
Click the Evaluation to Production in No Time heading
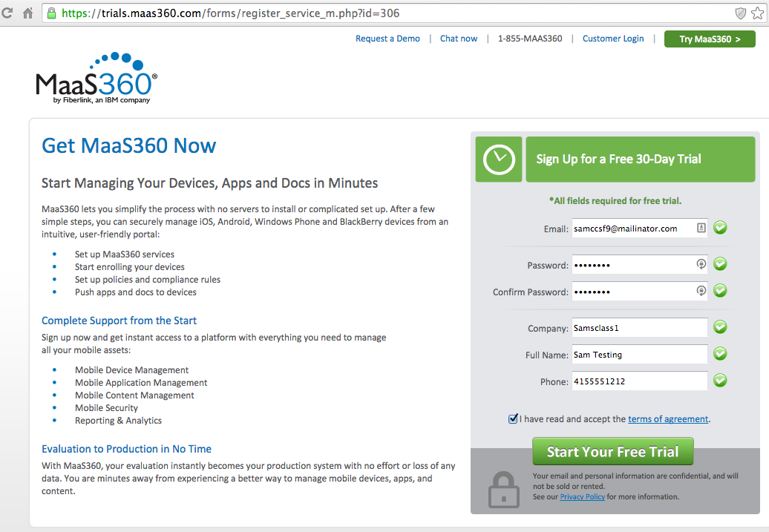[126, 449]
